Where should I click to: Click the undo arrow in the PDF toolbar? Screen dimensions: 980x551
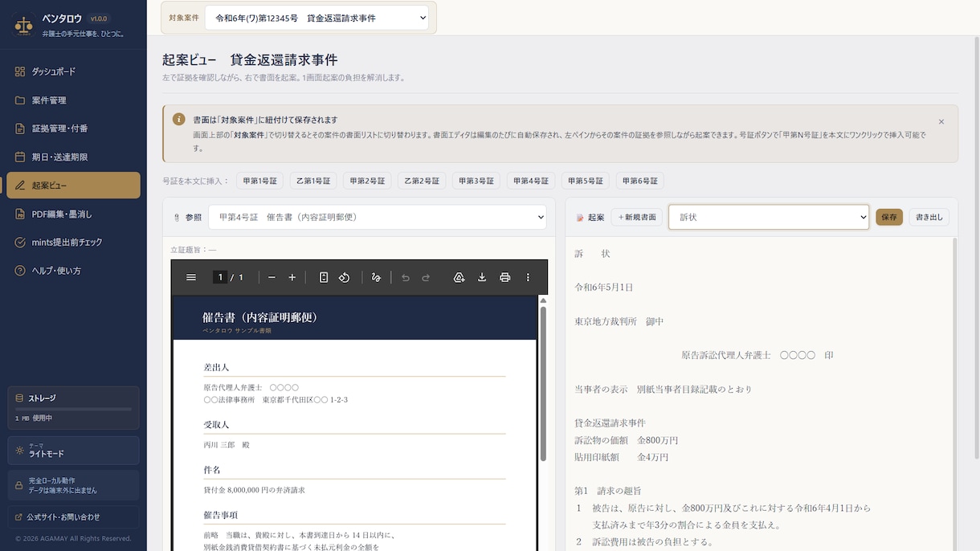coord(406,277)
